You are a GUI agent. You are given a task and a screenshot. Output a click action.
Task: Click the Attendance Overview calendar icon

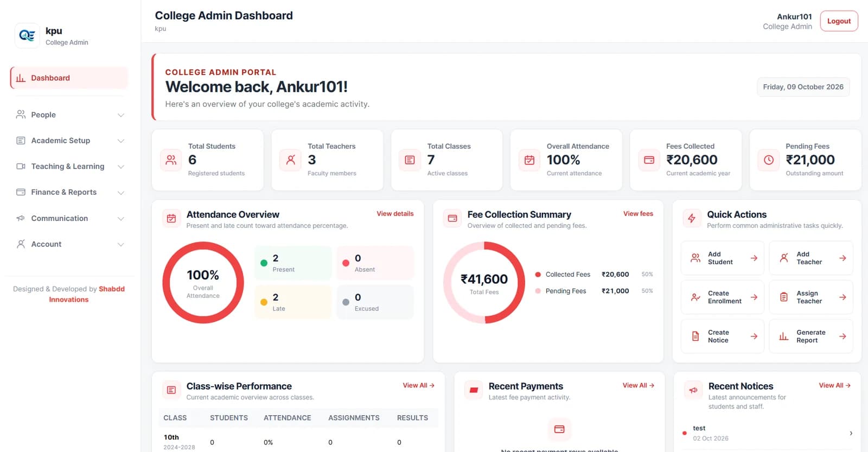[171, 219]
